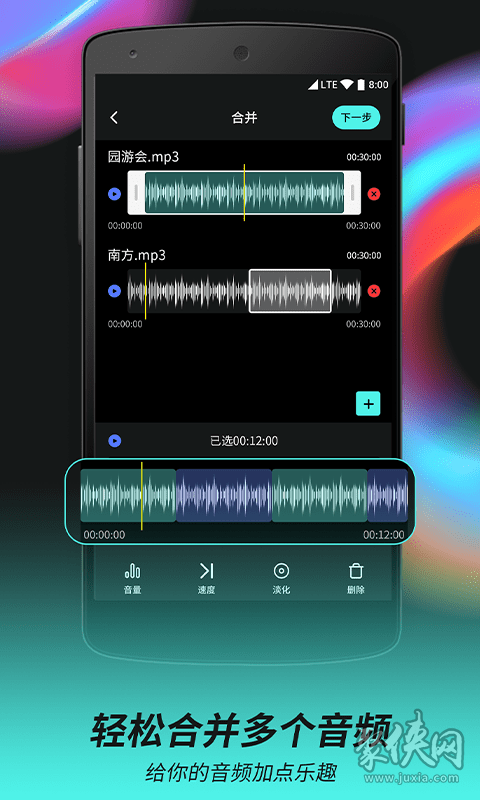The image size is (480, 800).
Task: Open the 淡化 fade tool
Action: 281,580
